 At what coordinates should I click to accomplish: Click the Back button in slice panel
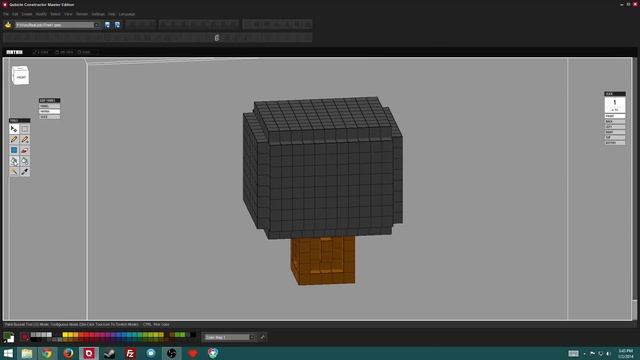(x=615, y=121)
